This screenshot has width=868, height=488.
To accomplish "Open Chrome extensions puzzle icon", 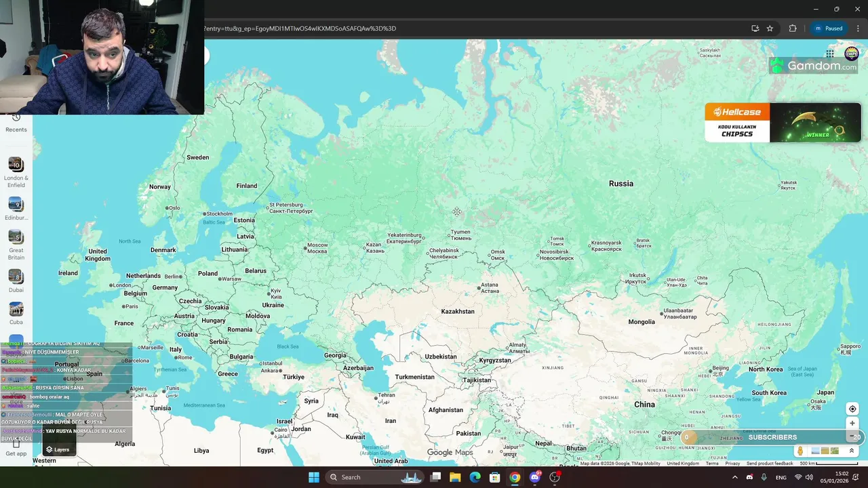I will [x=792, y=28].
